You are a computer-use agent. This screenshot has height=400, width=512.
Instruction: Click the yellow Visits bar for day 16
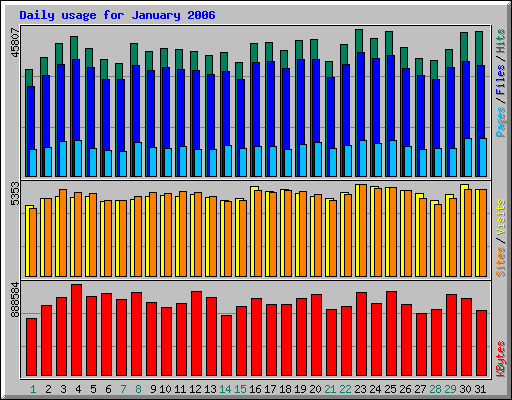(x=252, y=231)
